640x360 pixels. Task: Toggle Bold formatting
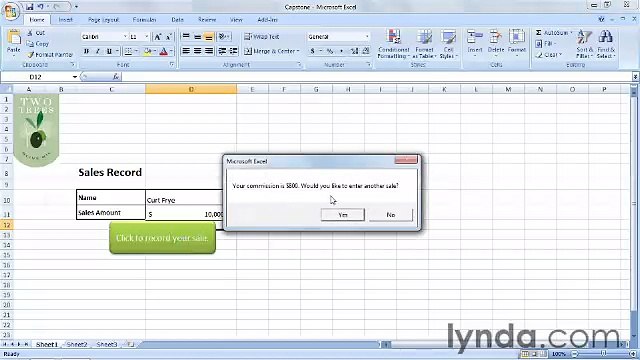86,51
